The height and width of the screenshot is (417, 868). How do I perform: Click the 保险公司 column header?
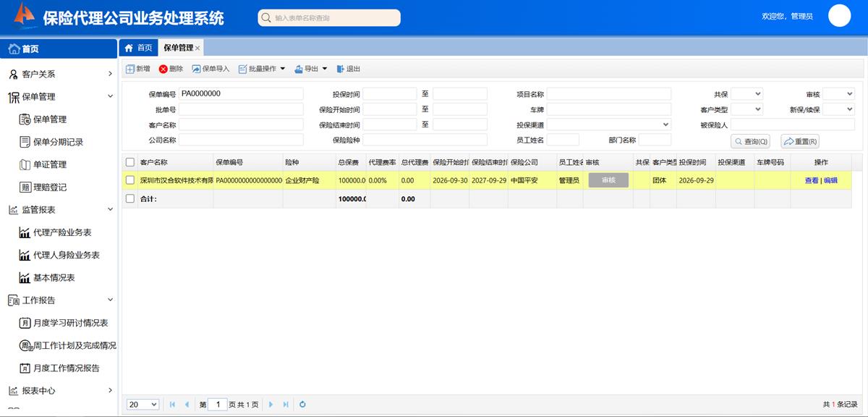point(532,162)
